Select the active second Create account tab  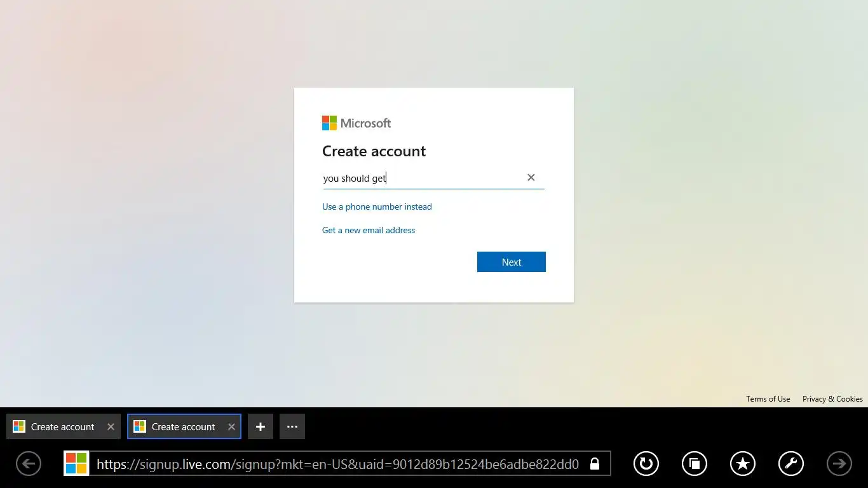184,426
